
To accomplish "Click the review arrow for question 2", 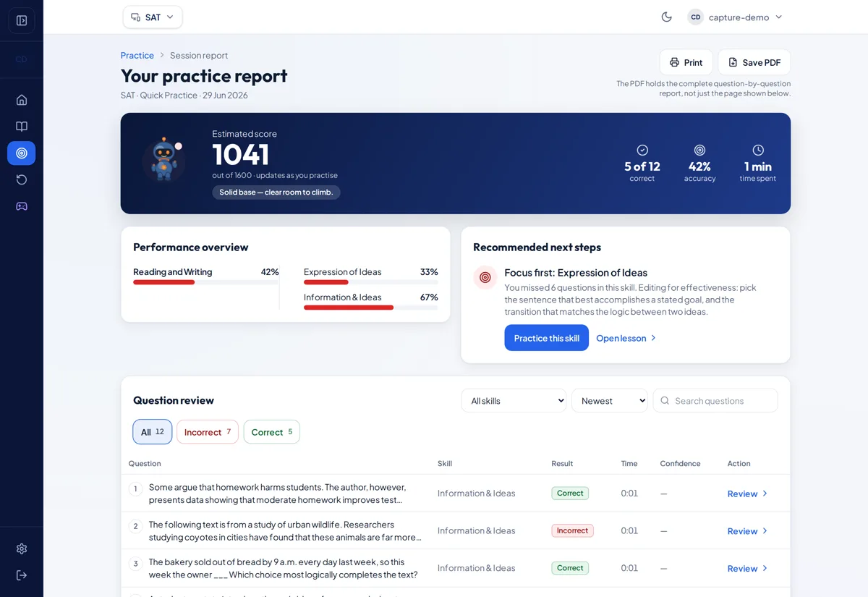I will 765,531.
